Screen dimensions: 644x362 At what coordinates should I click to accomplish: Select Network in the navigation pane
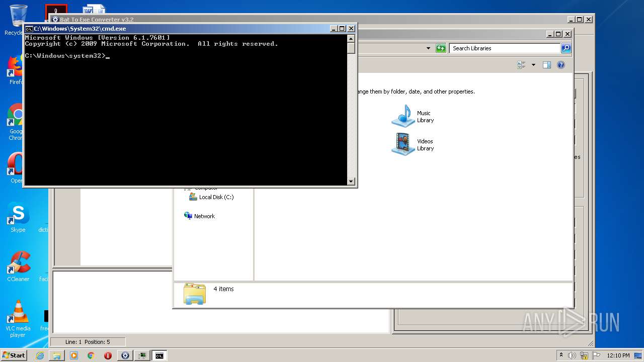pos(200,216)
